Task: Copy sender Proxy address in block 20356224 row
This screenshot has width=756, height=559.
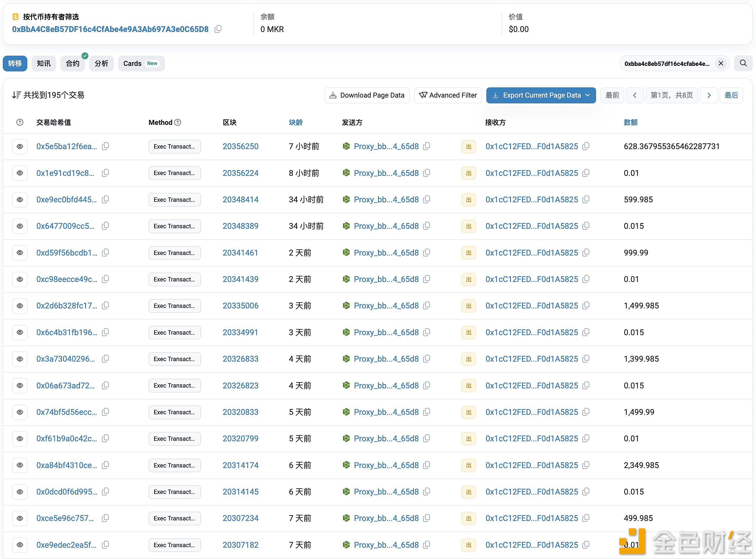Action: click(x=427, y=173)
